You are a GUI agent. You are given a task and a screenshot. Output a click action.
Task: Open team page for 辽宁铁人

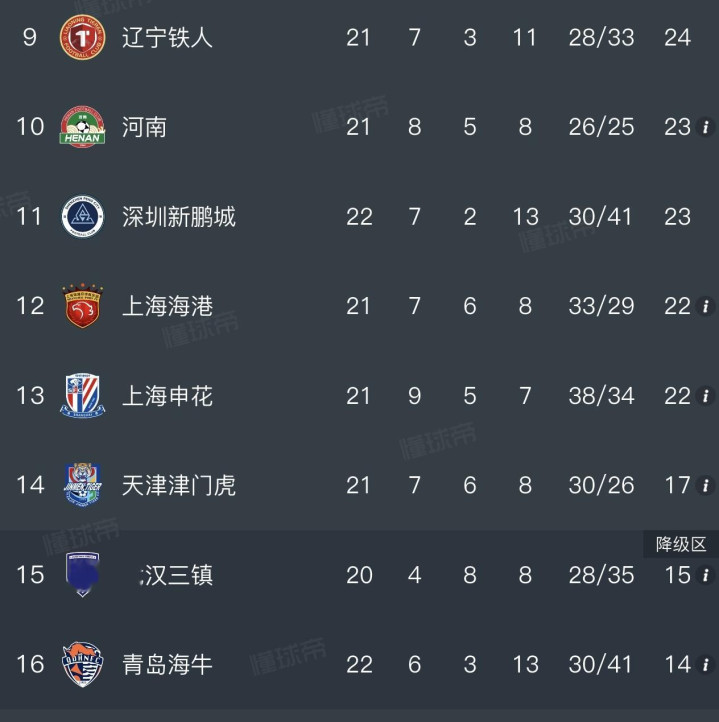(x=167, y=37)
